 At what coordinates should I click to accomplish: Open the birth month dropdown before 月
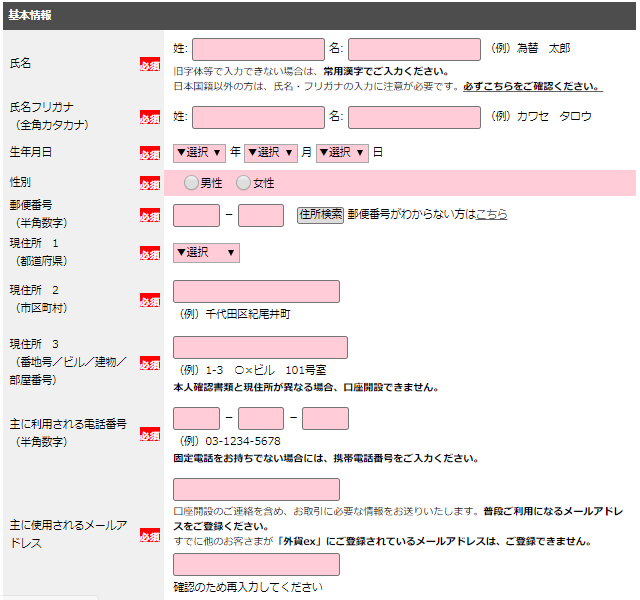click(271, 153)
